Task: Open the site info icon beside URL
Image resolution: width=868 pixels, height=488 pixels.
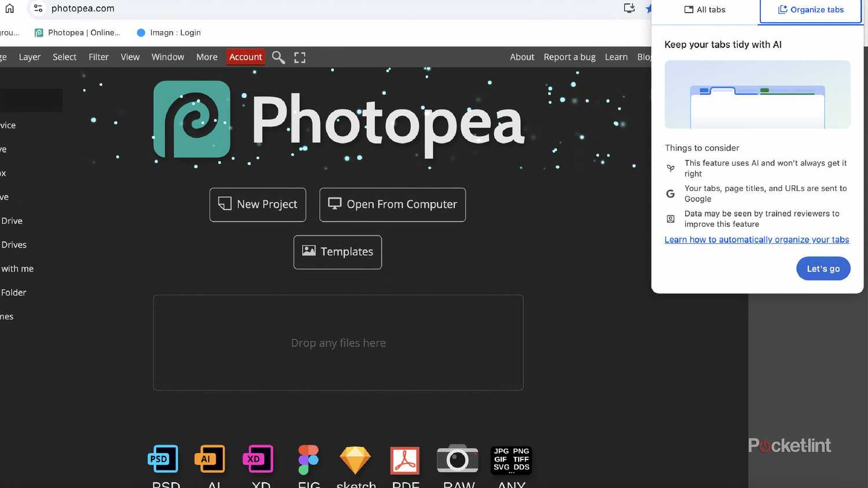Action: [38, 8]
